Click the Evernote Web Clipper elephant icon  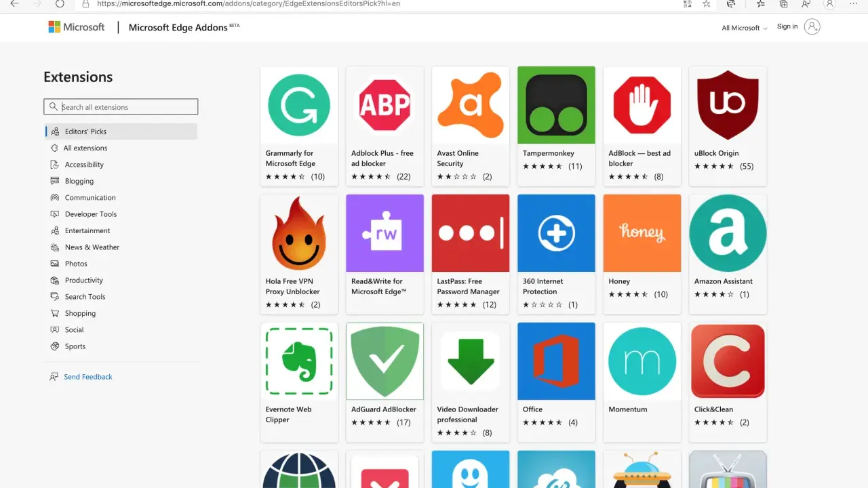299,361
